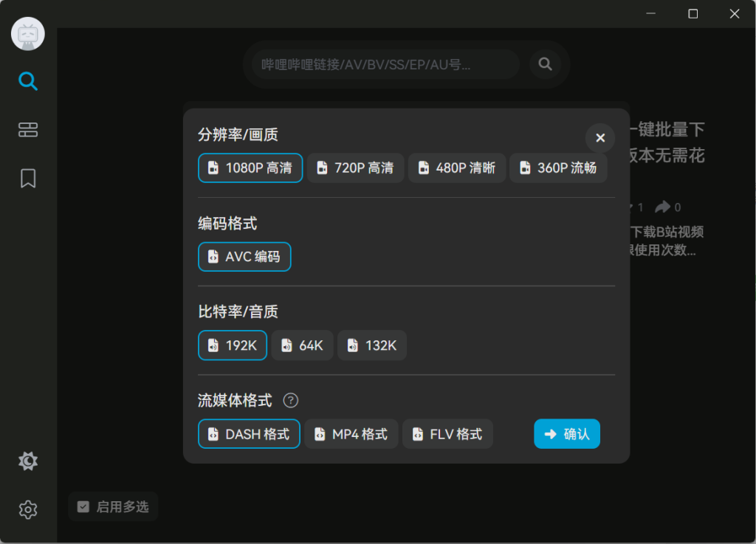
Task: Confirm selections with the 确认 button
Action: click(x=567, y=434)
